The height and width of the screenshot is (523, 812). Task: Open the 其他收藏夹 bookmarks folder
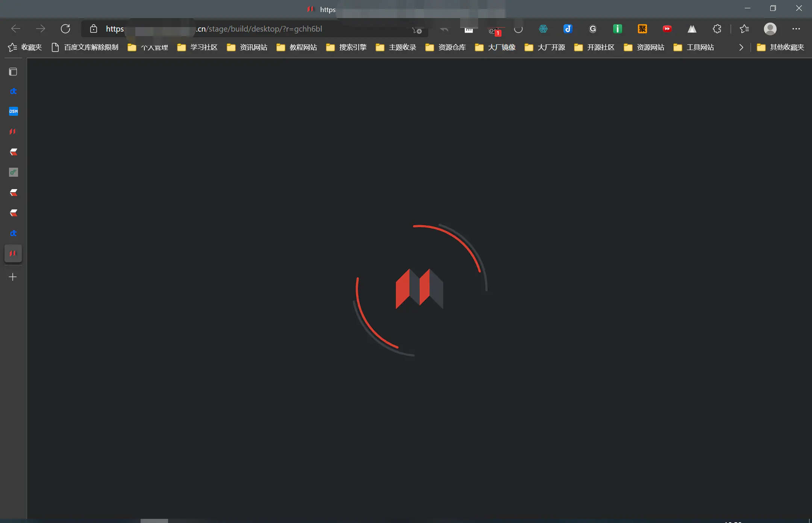click(780, 47)
